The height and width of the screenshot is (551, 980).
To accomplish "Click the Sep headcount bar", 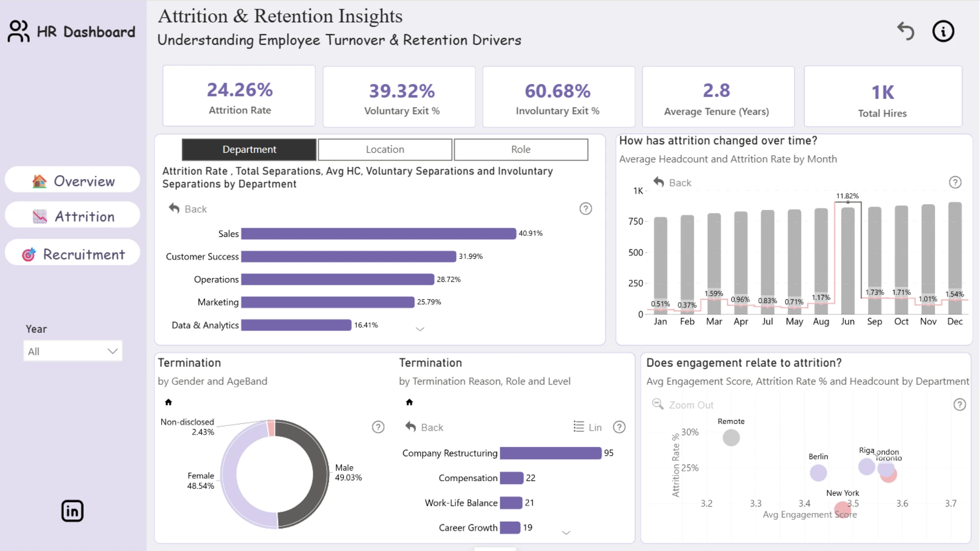I will [875, 260].
